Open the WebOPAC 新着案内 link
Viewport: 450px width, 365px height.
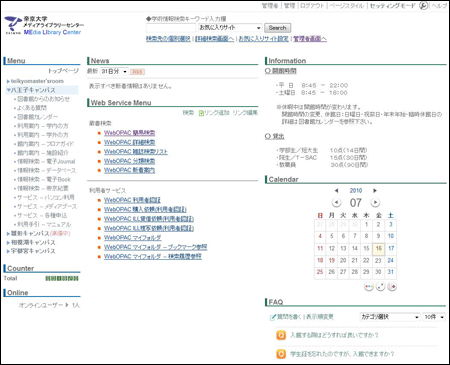click(x=129, y=170)
